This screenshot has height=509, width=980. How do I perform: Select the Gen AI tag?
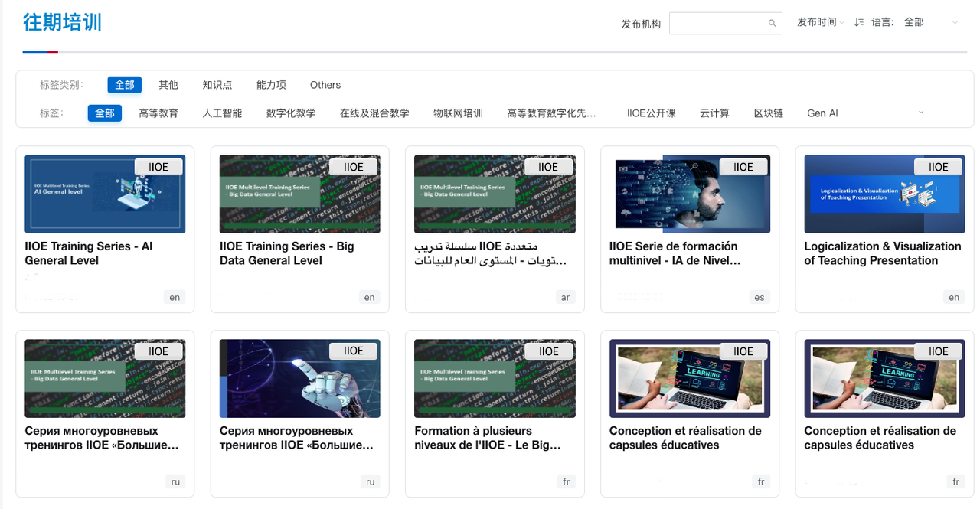(x=822, y=113)
